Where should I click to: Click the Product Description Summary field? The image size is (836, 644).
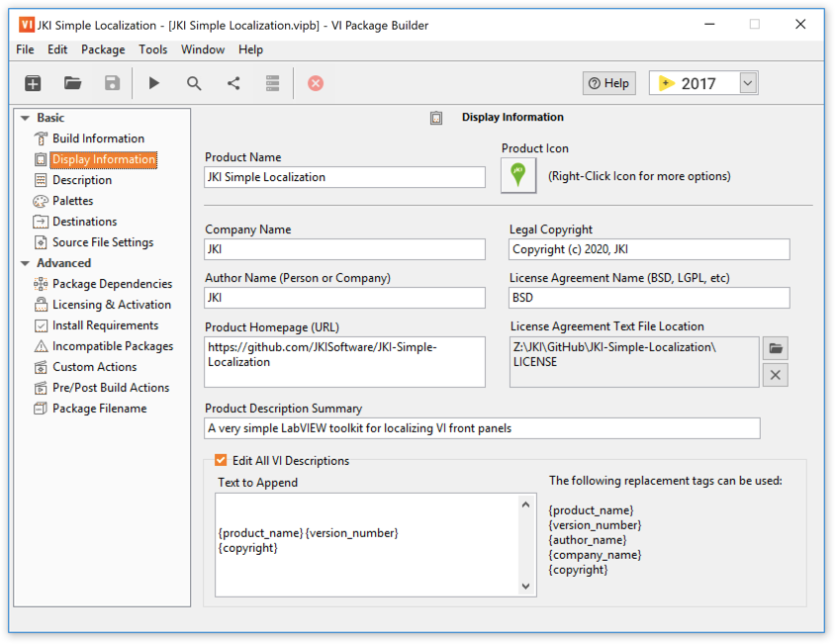482,428
